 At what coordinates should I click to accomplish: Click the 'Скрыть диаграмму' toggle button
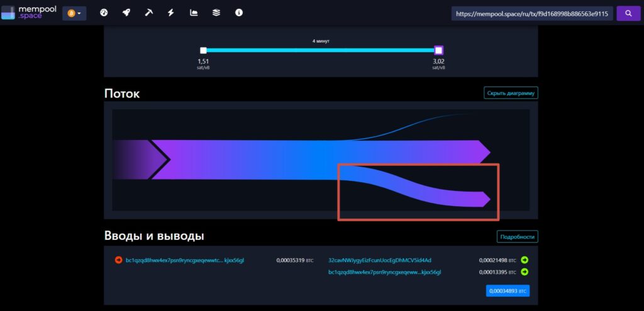[511, 93]
